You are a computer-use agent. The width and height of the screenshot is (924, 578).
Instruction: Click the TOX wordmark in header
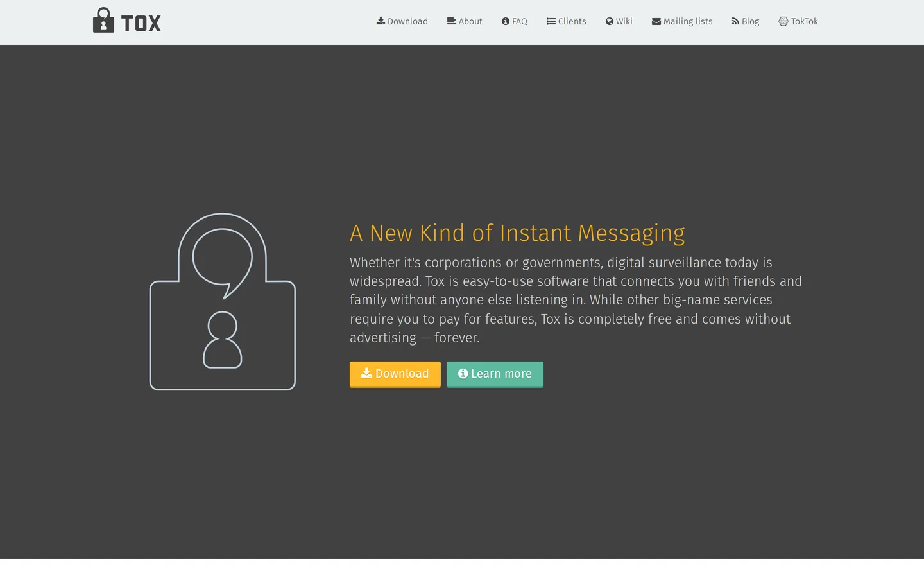coord(141,24)
